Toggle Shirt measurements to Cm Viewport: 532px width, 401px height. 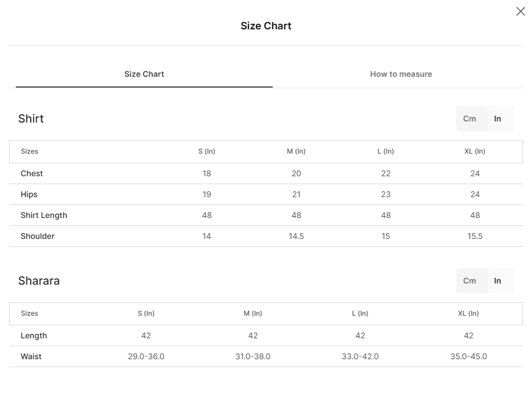pos(469,119)
